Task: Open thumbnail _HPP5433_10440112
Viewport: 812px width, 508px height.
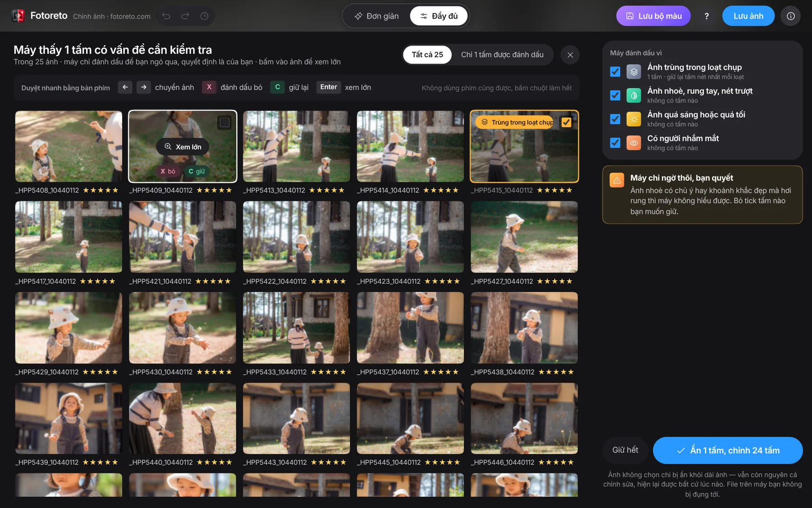Action: click(x=296, y=328)
